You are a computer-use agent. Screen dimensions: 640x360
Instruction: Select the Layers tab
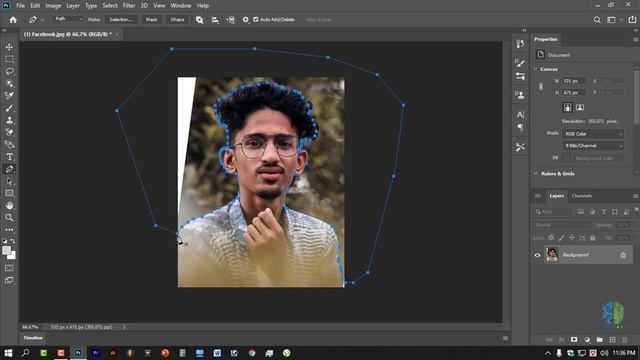(556, 196)
